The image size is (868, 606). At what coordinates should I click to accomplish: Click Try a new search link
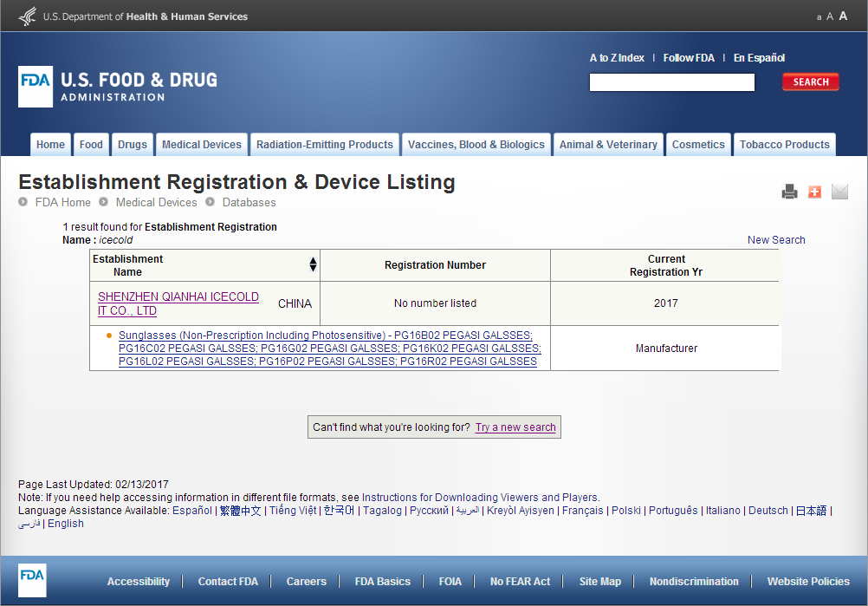(x=515, y=427)
